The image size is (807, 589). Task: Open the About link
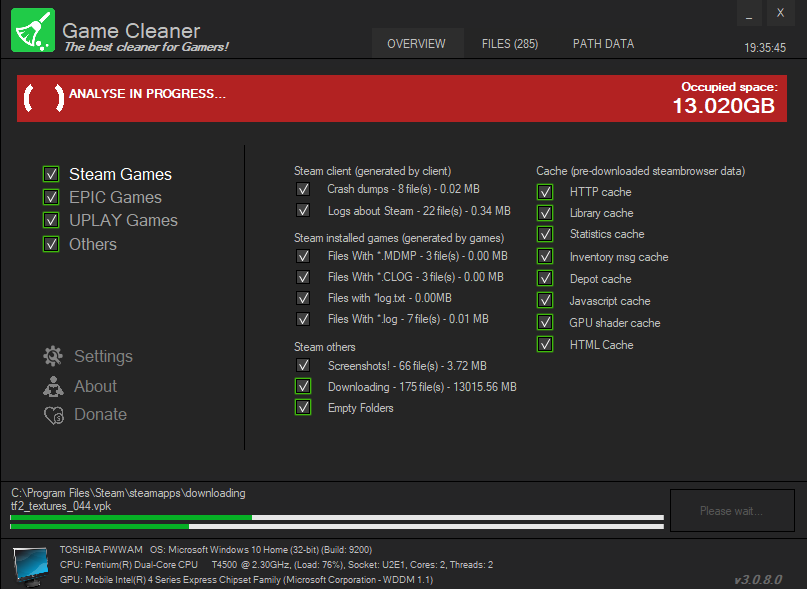pyautogui.click(x=95, y=386)
